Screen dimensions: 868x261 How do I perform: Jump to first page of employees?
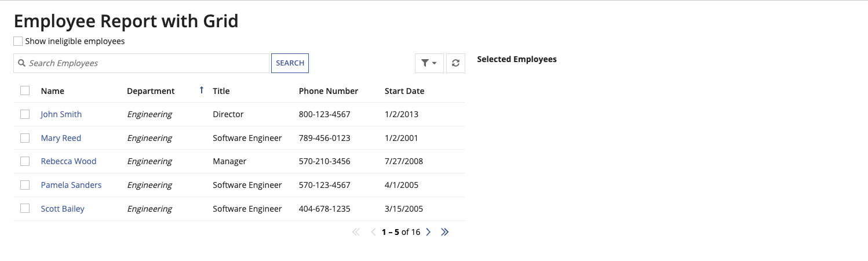[x=356, y=232]
